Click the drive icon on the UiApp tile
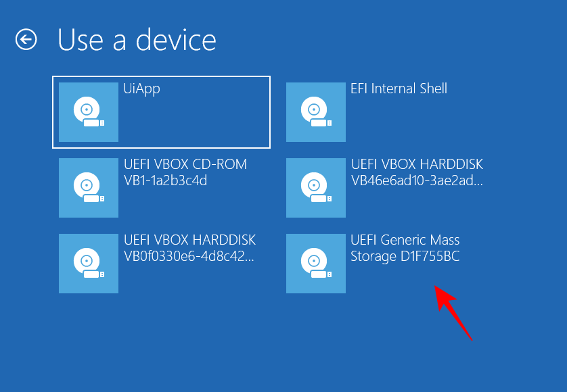The image size is (567, 392). [x=89, y=112]
